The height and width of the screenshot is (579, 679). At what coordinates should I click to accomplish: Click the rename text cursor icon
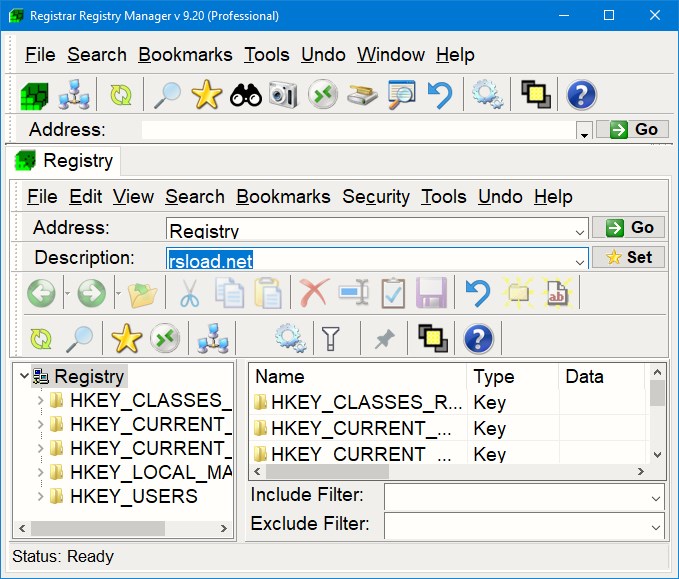point(354,293)
